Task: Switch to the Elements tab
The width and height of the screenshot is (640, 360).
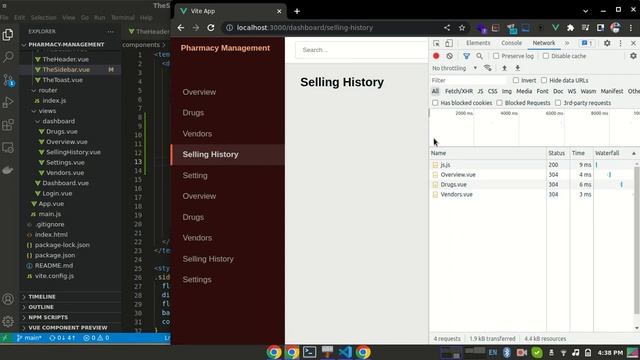Action: click(478, 43)
